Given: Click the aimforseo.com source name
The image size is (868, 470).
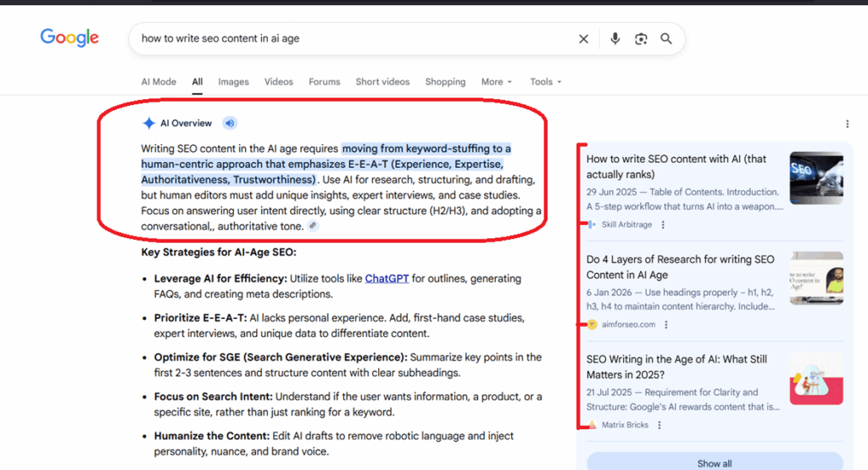Looking at the screenshot, I should 628,325.
